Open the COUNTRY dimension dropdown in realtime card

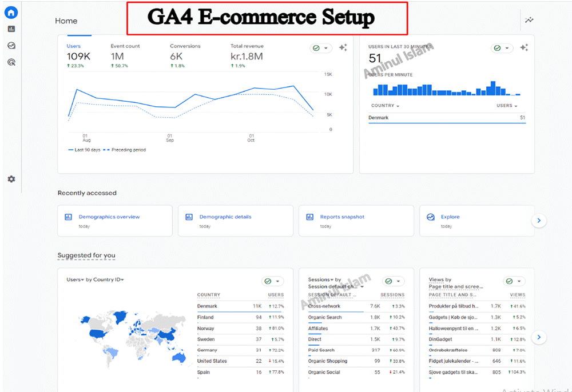[x=385, y=106]
